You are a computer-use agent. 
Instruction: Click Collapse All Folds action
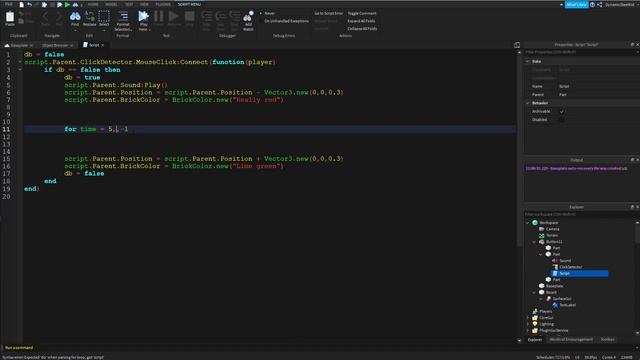362,29
